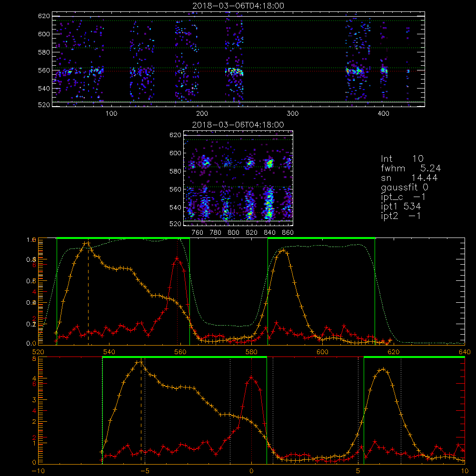
Task: Click the top plot y-axis label 620
Action: coord(44,16)
